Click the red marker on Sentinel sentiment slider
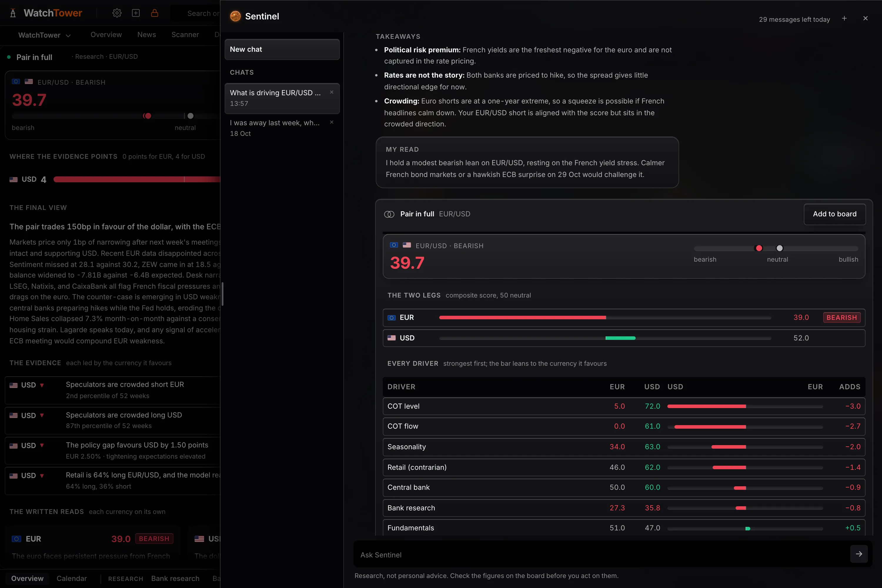This screenshot has width=882, height=588. click(x=759, y=248)
